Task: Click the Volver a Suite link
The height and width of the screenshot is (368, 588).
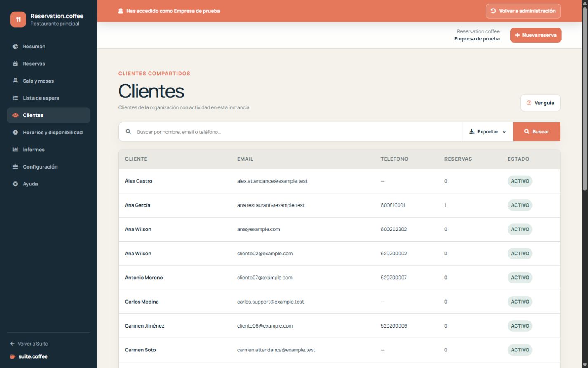Action: click(29, 344)
